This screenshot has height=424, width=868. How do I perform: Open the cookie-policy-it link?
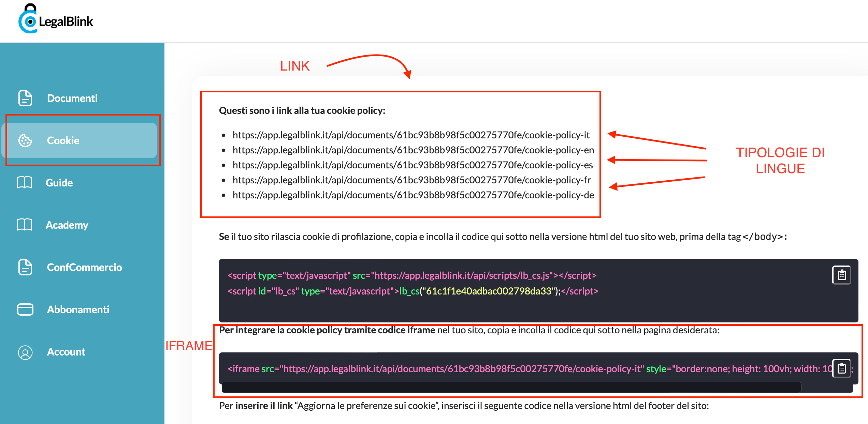[411, 135]
